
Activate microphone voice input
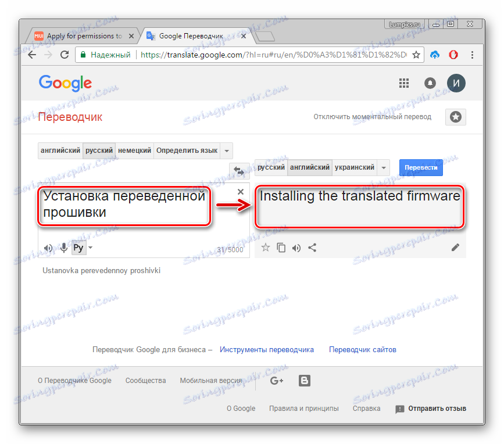[63, 248]
